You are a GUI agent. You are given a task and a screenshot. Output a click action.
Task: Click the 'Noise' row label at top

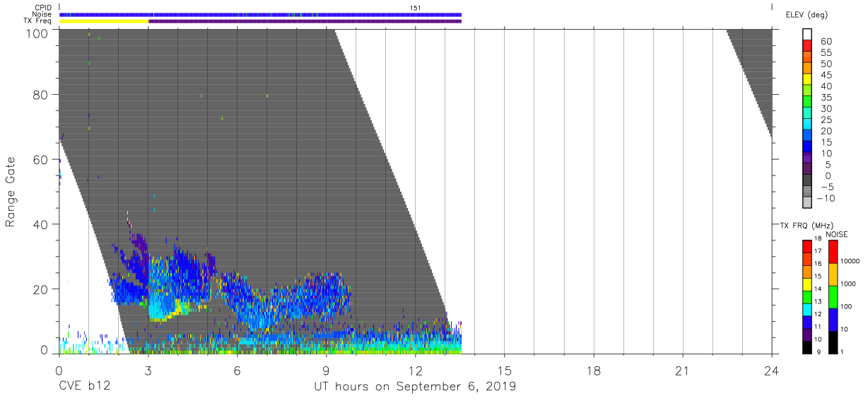click(42, 14)
